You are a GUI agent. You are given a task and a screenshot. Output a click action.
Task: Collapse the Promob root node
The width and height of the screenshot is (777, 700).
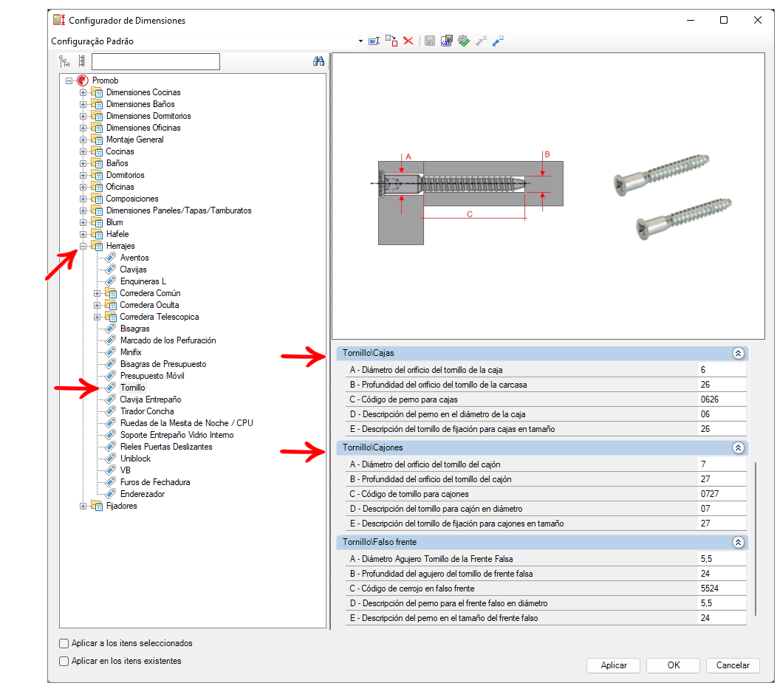point(69,80)
